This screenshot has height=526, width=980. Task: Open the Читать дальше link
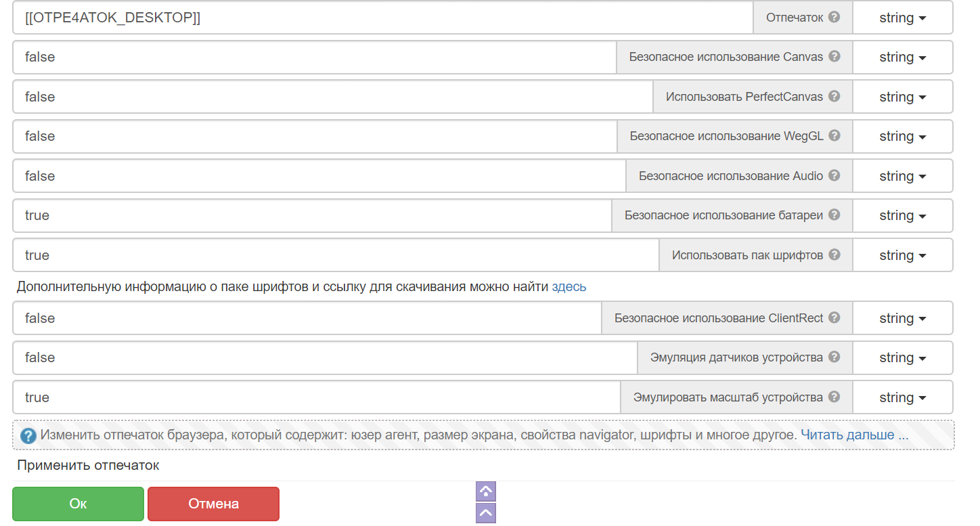[x=854, y=435]
